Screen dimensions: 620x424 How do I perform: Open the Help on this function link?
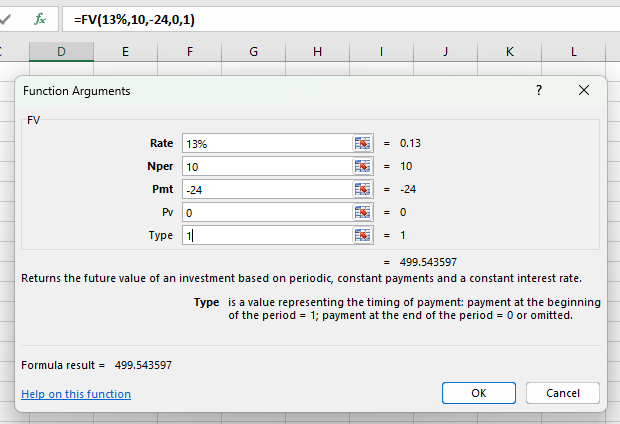coord(76,394)
